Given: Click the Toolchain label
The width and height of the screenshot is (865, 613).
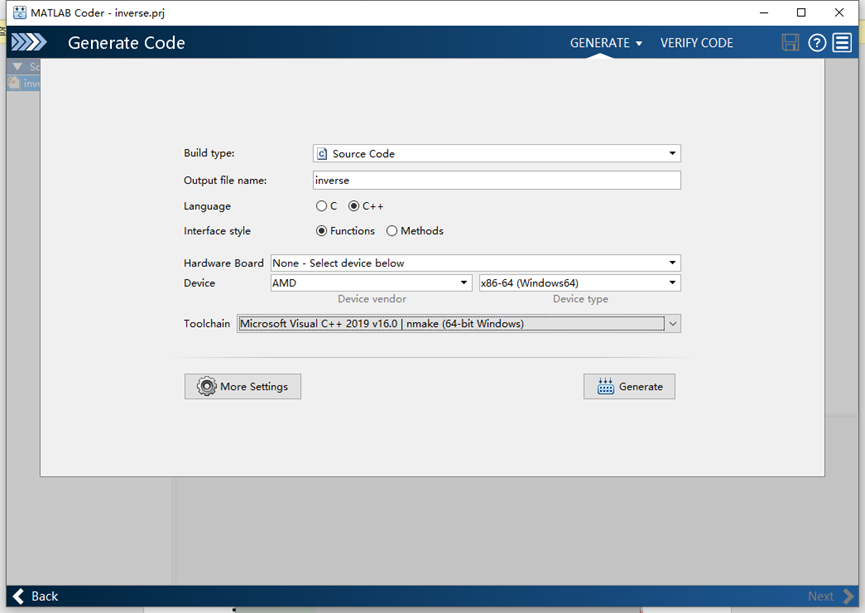Looking at the screenshot, I should (207, 324).
